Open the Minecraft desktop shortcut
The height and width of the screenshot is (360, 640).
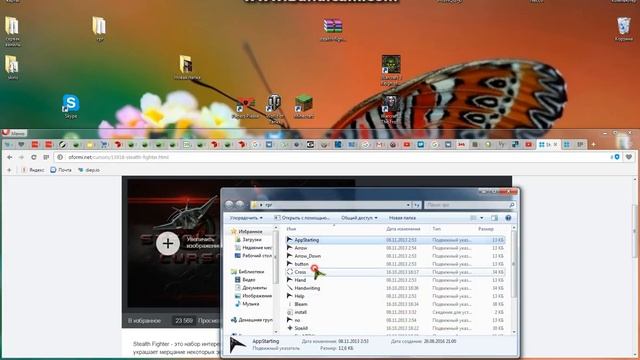tap(303, 106)
